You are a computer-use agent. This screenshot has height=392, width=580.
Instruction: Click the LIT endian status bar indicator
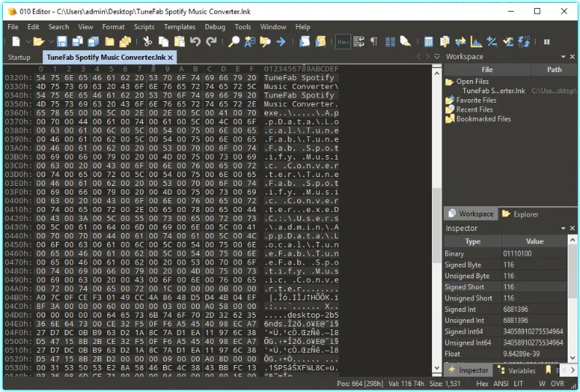pyautogui.click(x=519, y=384)
